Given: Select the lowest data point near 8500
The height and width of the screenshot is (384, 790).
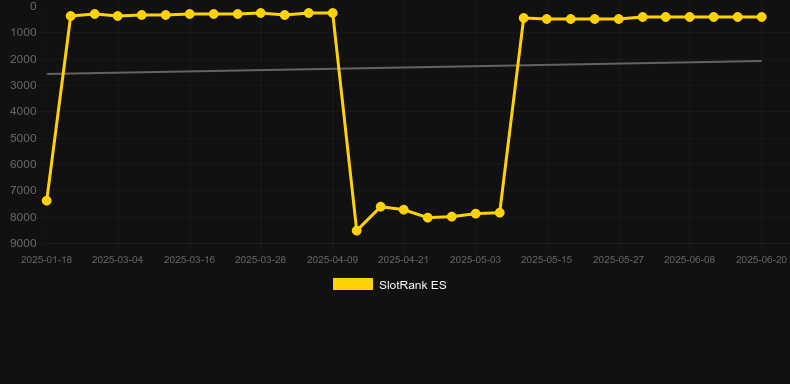Looking at the screenshot, I should point(356,231).
